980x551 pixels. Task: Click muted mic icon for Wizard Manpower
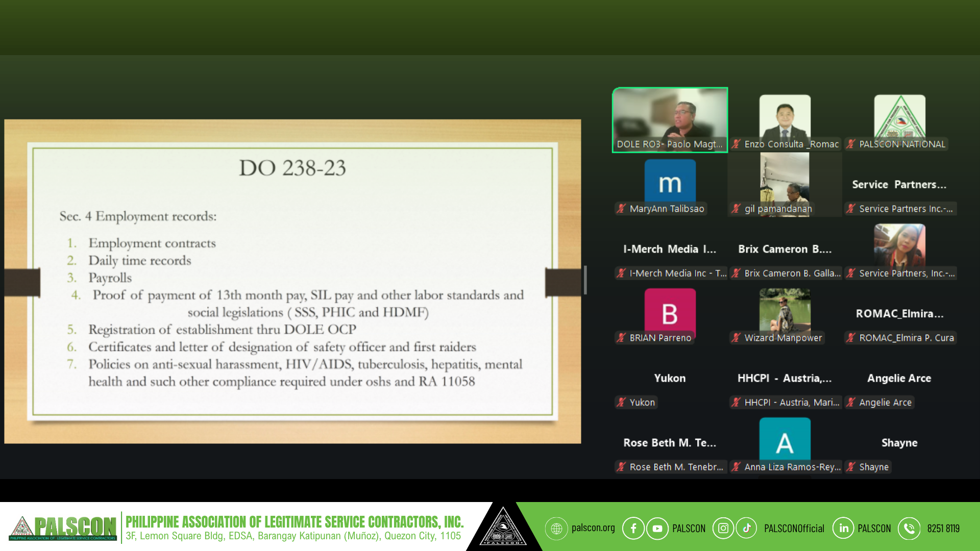(x=736, y=337)
